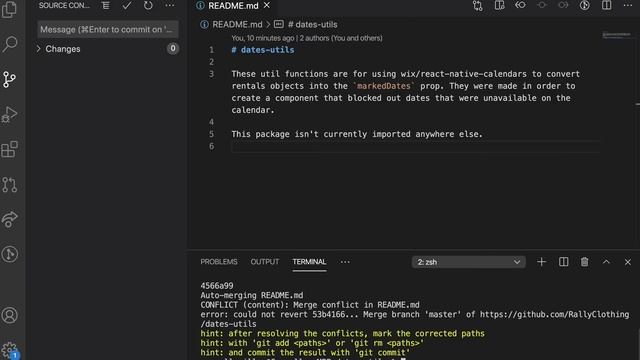Split the terminal
640x360 pixels.
[563, 262]
